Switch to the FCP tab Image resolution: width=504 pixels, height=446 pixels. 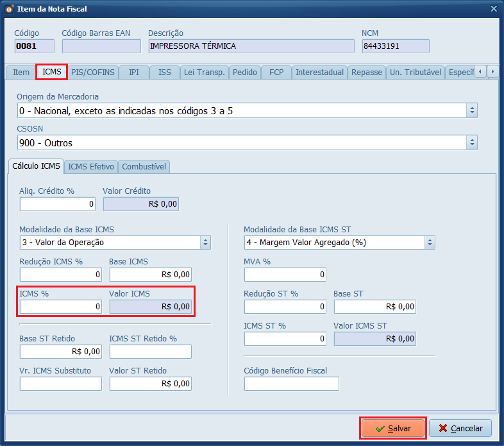(276, 73)
